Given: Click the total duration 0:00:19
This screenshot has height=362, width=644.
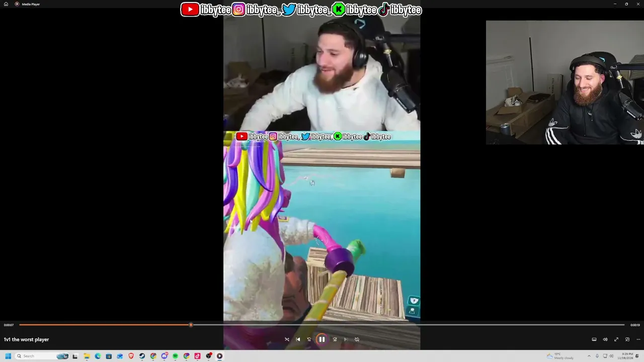Looking at the screenshot, I should pyautogui.click(x=635, y=325).
